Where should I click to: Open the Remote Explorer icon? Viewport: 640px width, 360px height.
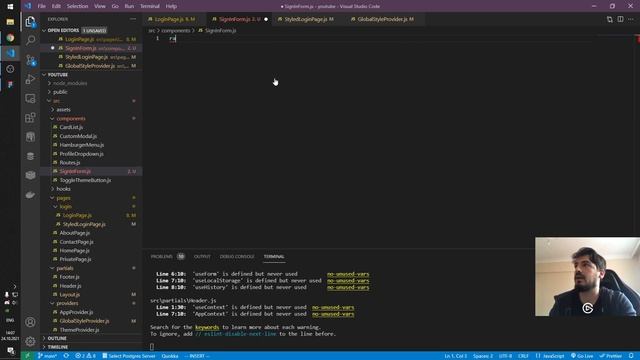pyautogui.click(x=30, y=98)
